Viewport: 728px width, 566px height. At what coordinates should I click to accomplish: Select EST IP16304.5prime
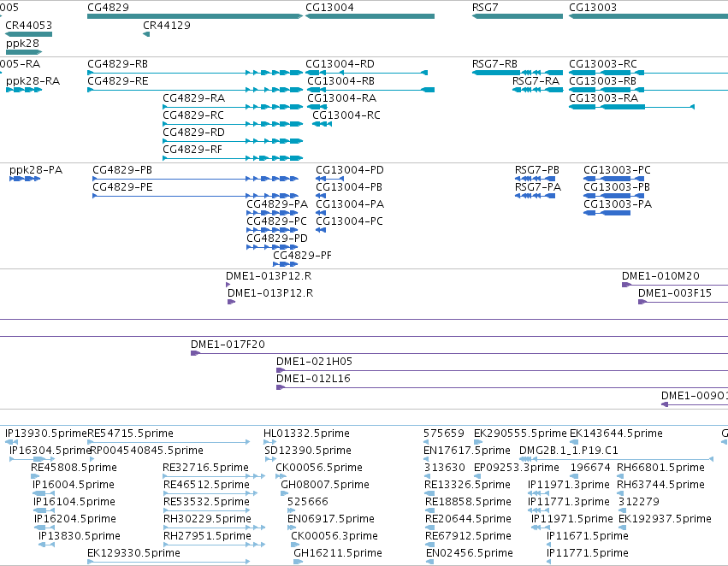pos(49,451)
